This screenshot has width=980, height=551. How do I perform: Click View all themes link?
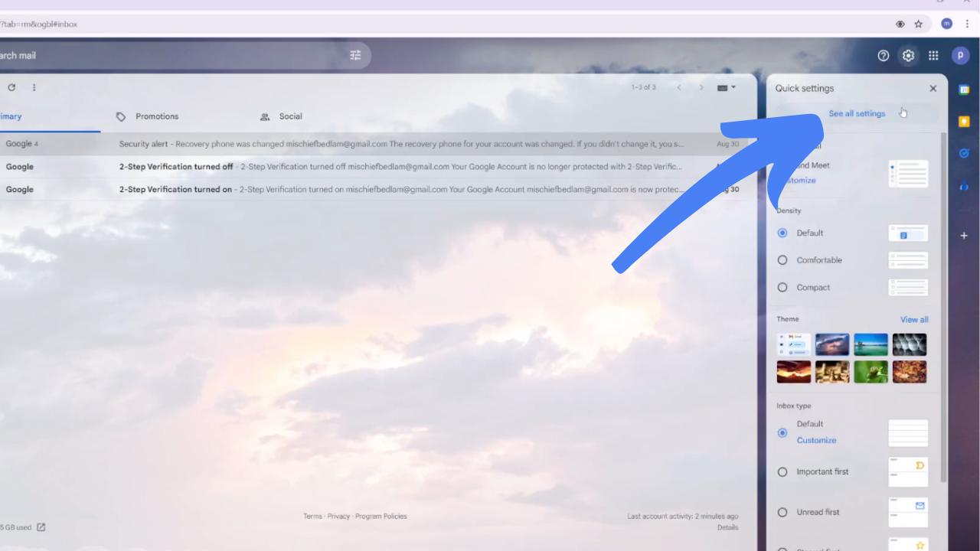coord(914,320)
